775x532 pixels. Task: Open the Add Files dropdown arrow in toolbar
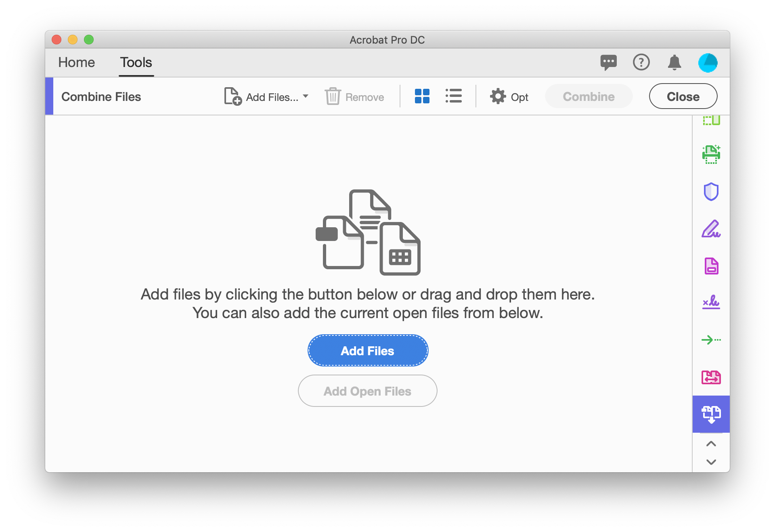[x=306, y=96]
